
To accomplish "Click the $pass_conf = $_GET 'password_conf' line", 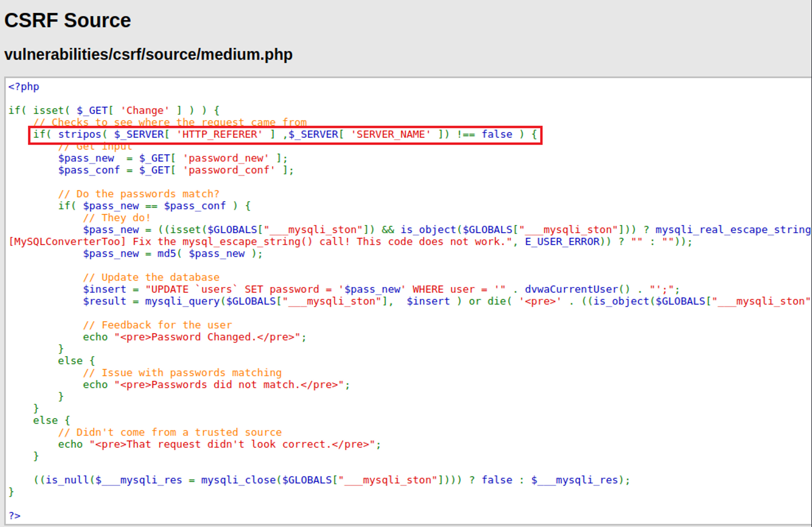I will 176,170.
